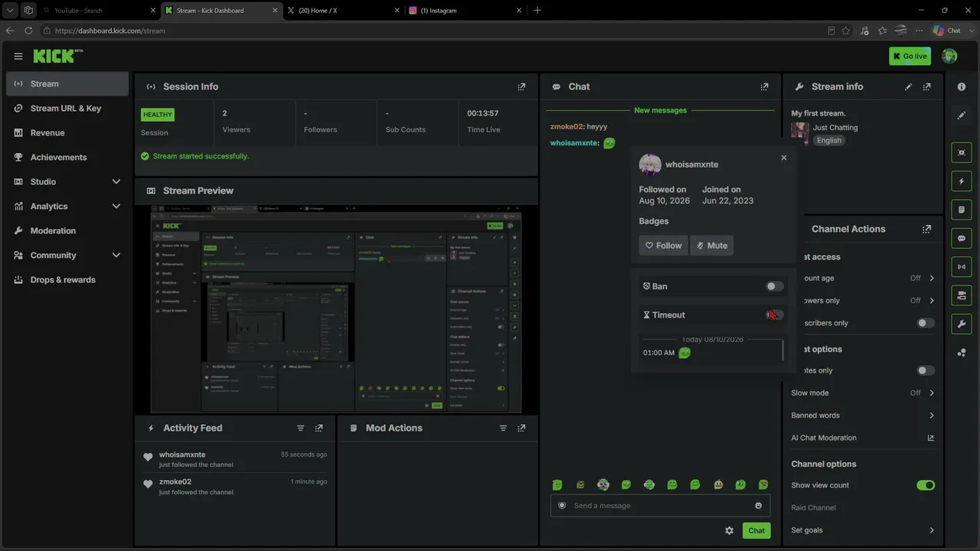Click the green Go live button
980x551 pixels.
[910, 56]
